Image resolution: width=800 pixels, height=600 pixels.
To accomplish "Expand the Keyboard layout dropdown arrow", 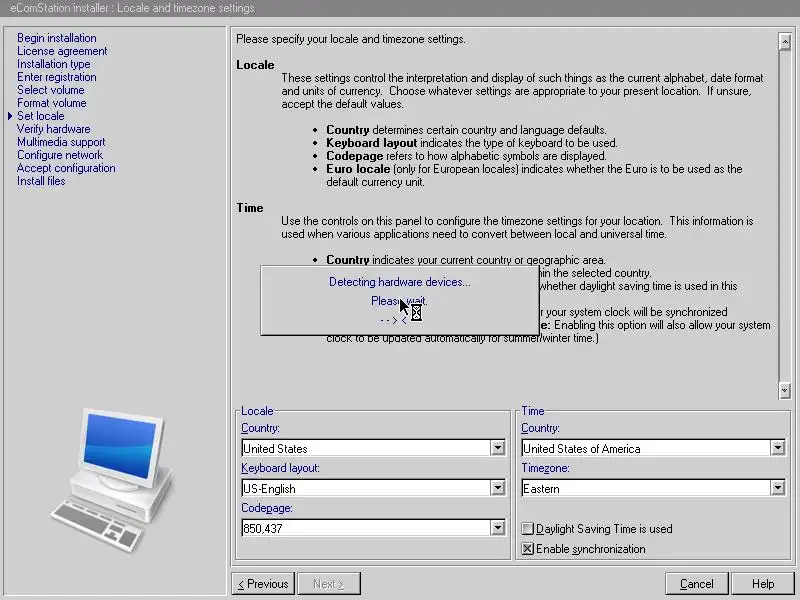I will [x=497, y=488].
